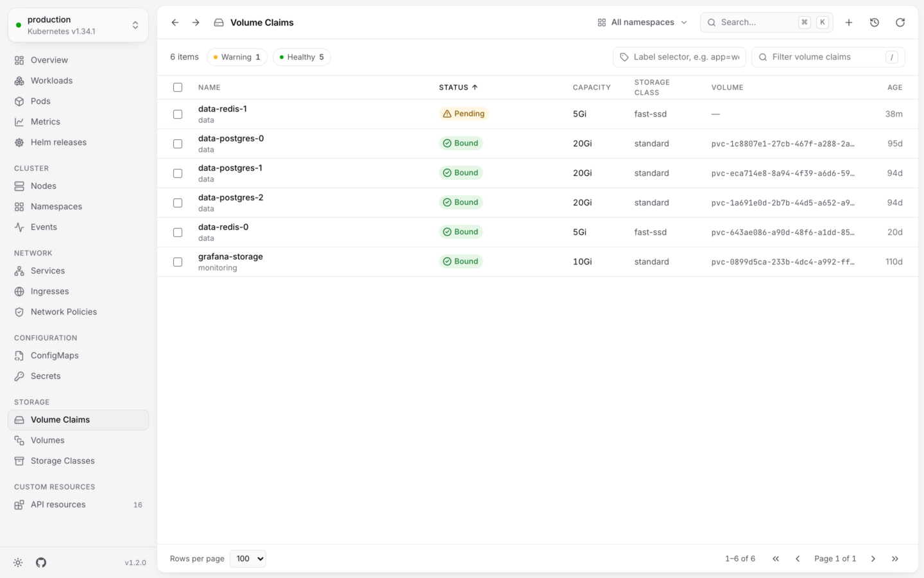The width and height of the screenshot is (924, 578).
Task: Select the data-redis-1 row checkbox
Action: [178, 114]
